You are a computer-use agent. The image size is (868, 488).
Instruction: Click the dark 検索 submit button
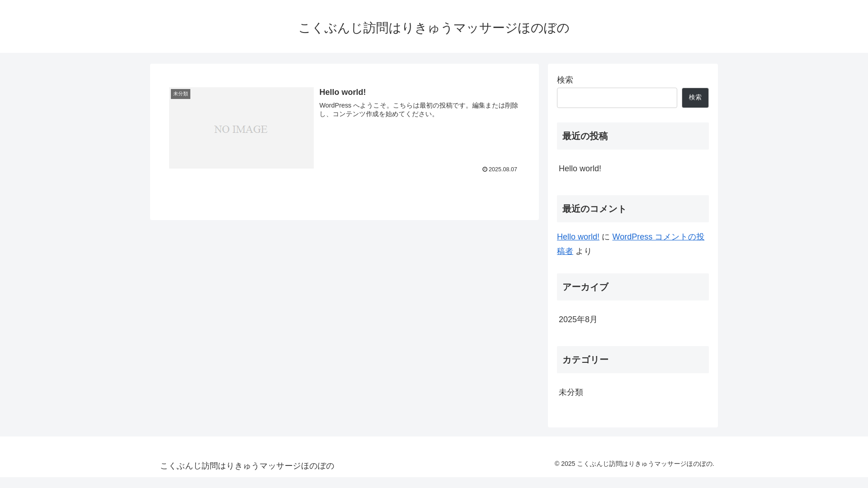tap(695, 98)
